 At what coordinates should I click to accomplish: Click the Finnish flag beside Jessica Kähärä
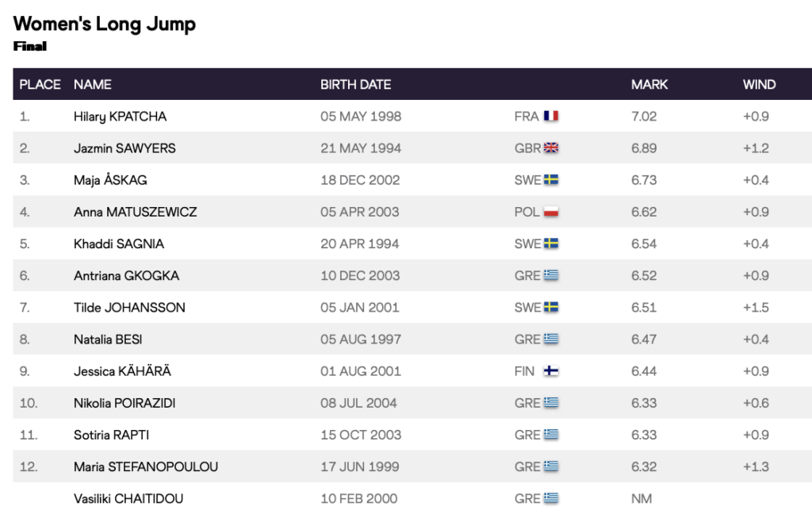(551, 371)
